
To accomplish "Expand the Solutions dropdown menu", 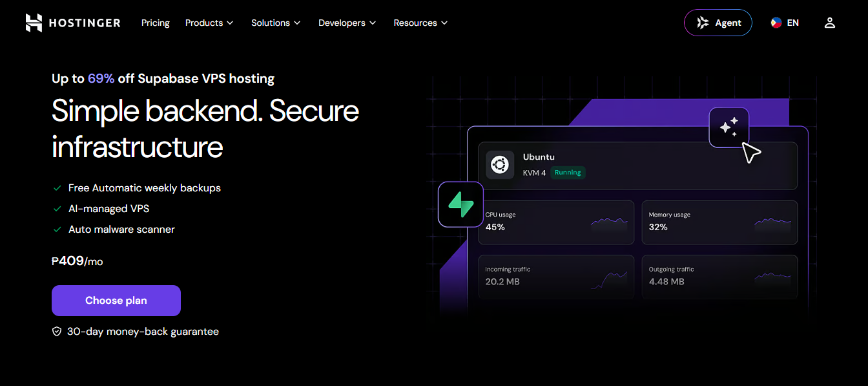I will (x=276, y=23).
